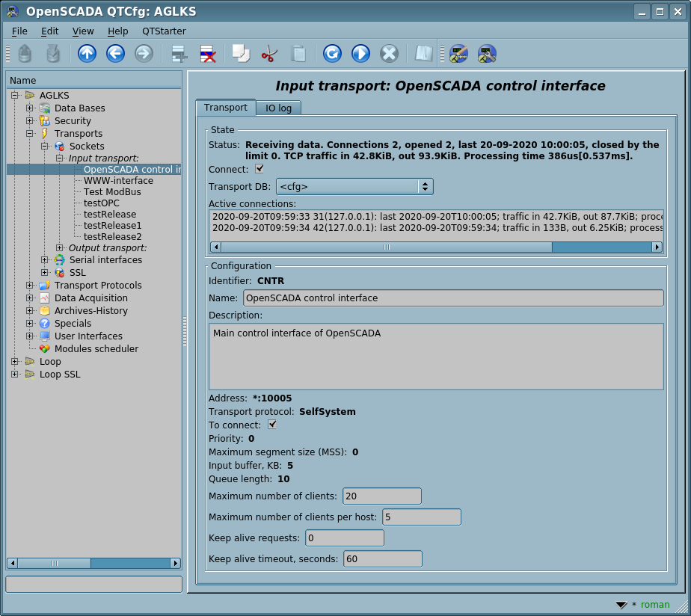Screen dimensions: 691x616
Task: Click the Active connections horizontal scrollbar handle
Action: click(387, 247)
